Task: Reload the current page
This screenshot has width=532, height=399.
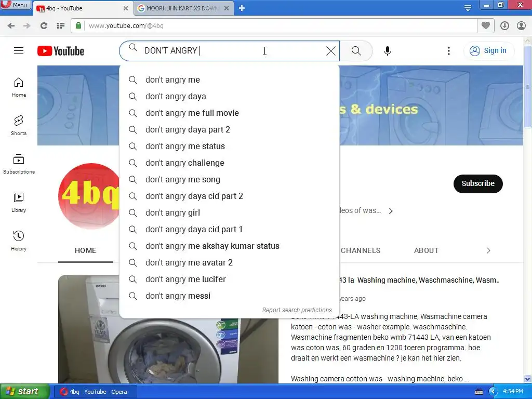Action: point(44,26)
